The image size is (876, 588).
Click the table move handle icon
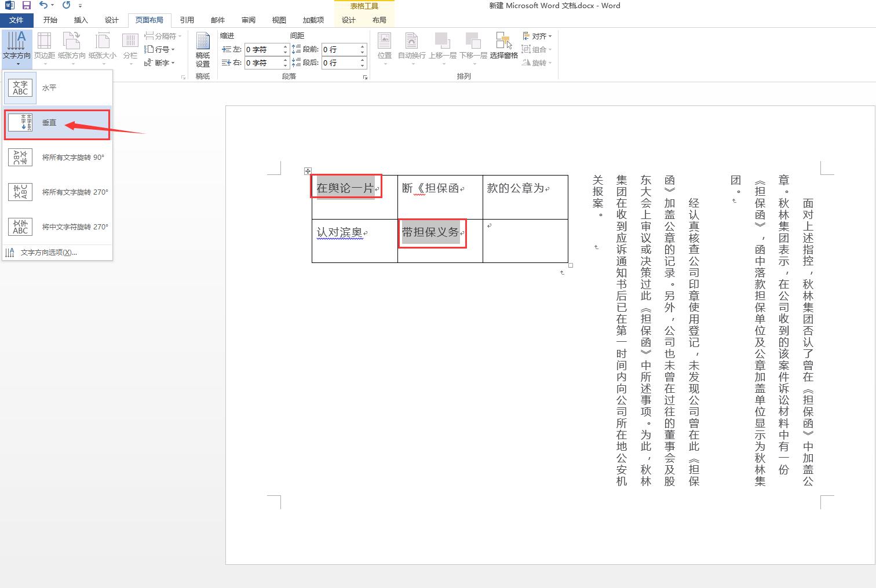308,171
